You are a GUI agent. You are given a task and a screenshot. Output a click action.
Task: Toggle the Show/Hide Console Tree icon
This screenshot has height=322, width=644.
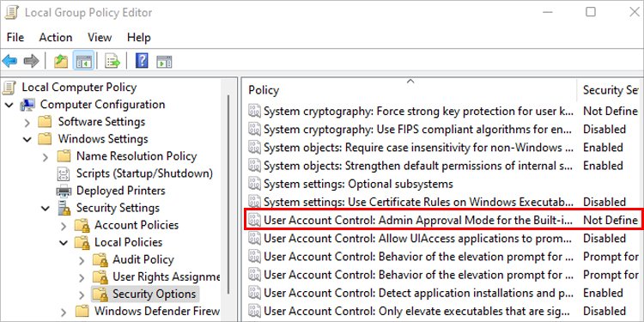84,62
